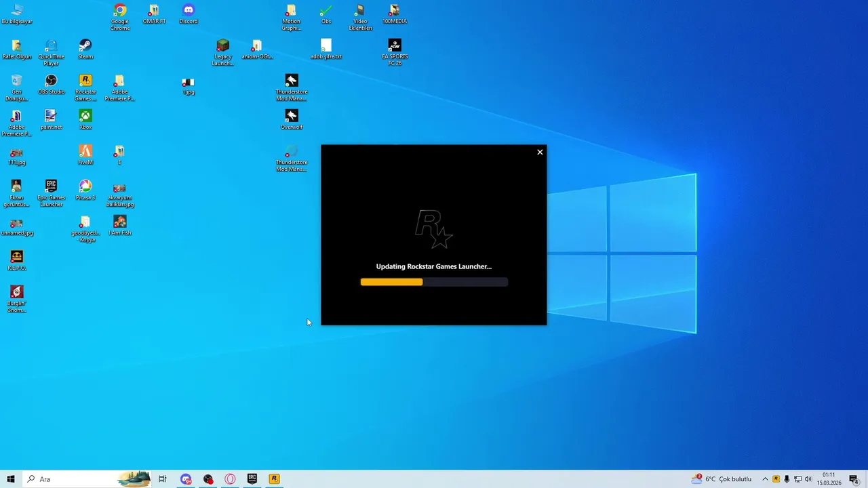Open the weather widget showing 6°C Çok bulutlu

(721, 479)
